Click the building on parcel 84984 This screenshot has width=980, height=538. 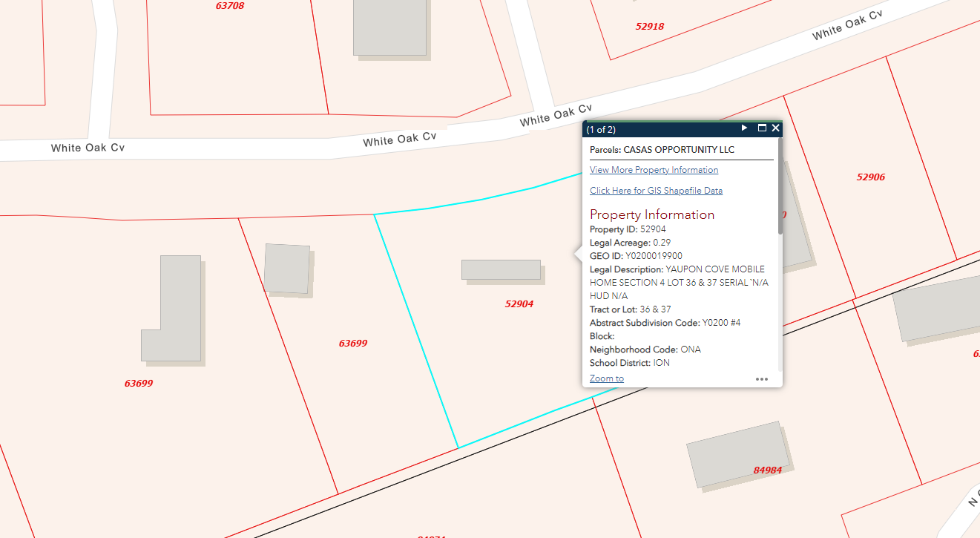[x=734, y=454]
